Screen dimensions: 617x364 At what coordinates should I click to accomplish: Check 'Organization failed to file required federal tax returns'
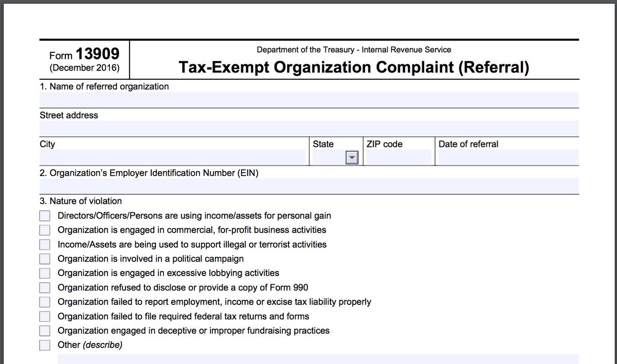44,316
